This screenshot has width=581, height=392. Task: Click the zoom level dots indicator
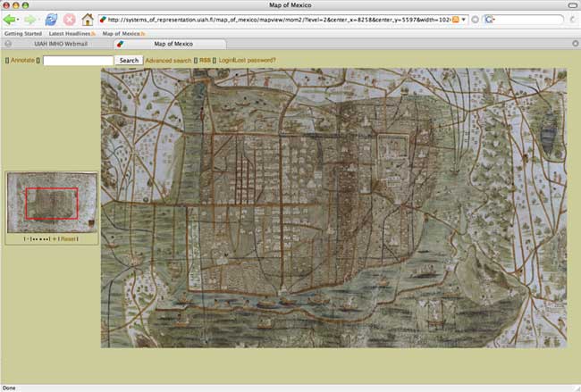[40, 239]
